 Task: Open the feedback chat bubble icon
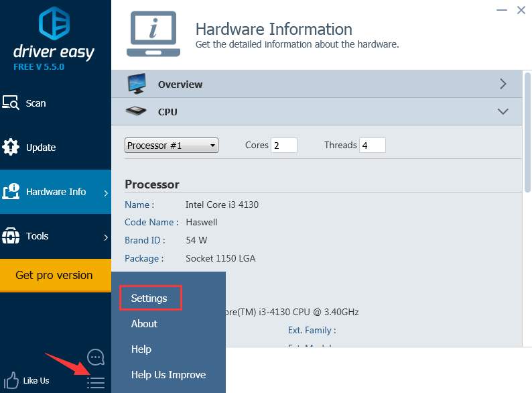(x=96, y=357)
